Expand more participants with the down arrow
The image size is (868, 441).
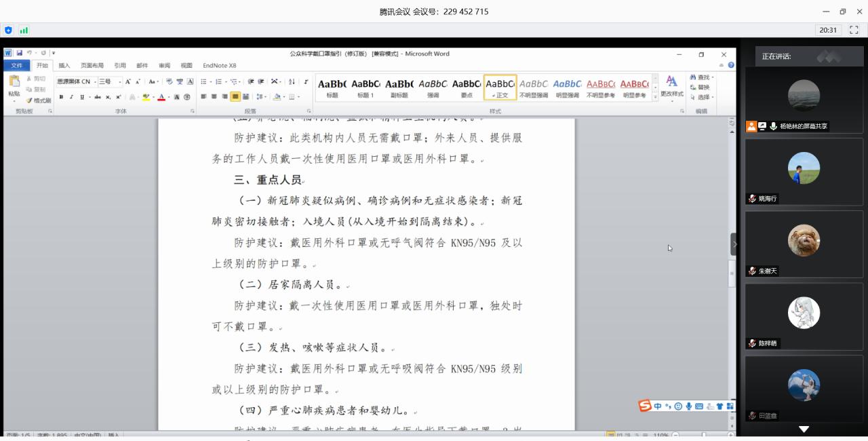pyautogui.click(x=804, y=429)
